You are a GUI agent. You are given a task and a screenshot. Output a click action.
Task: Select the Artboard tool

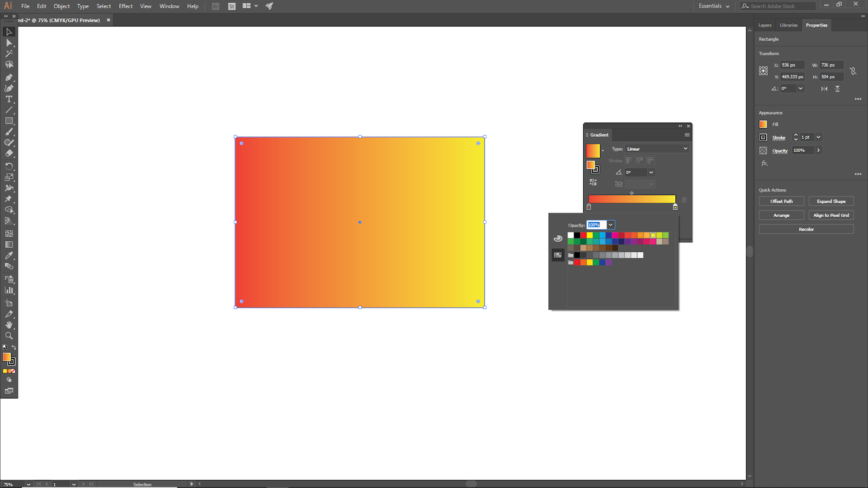point(9,303)
